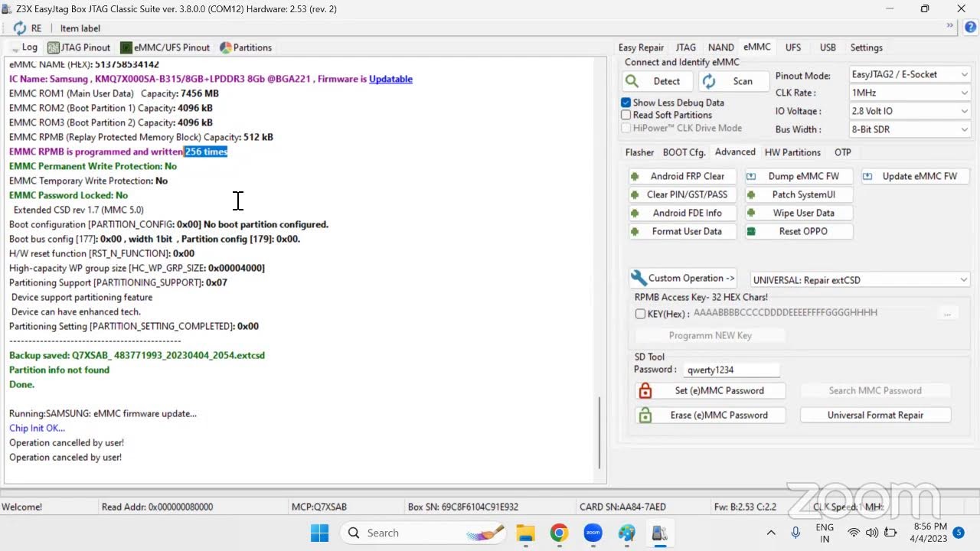Screen dimensions: 980x551
Task: Click the Box SN status bar entry
Action: click(x=463, y=507)
